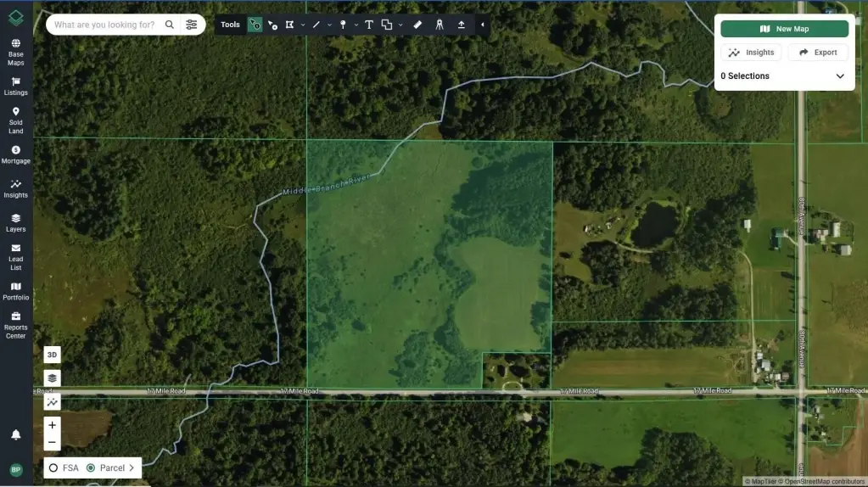Click the Export button
The height and width of the screenshot is (487, 868).
click(x=818, y=53)
